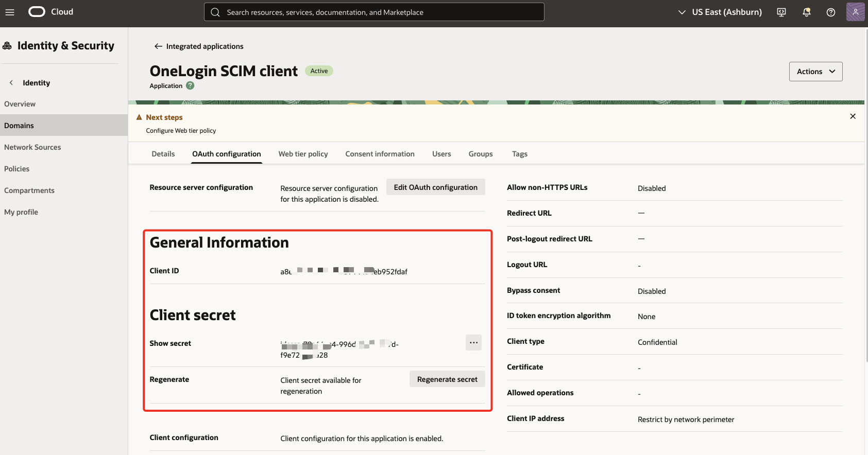Image resolution: width=868 pixels, height=455 pixels.
Task: Click the Identity & Security service icon
Action: point(7,46)
